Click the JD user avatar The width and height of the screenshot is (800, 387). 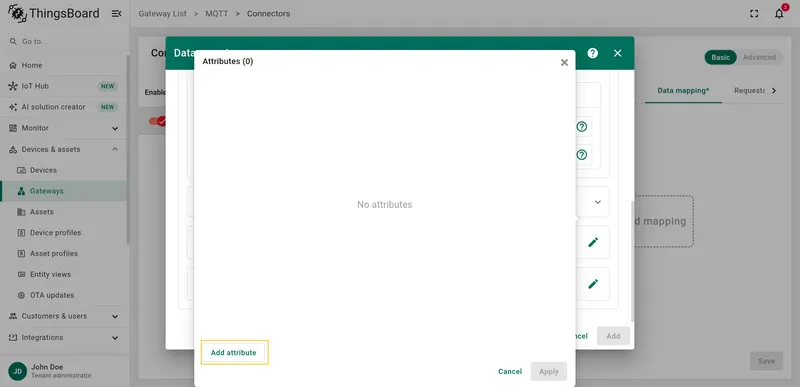coord(17,371)
